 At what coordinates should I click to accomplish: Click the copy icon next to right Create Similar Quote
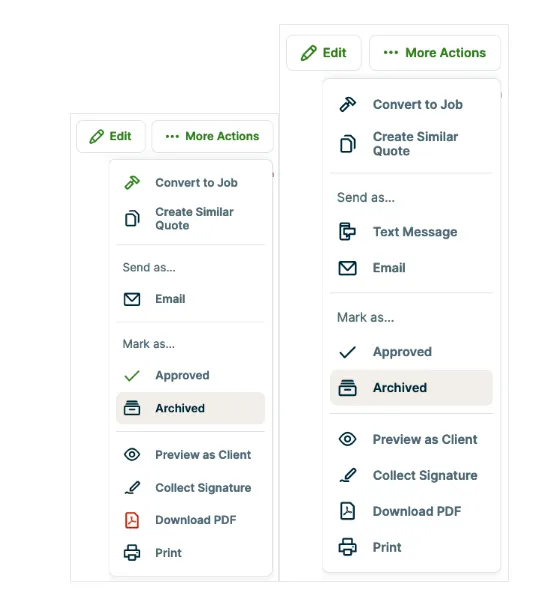[x=347, y=144]
